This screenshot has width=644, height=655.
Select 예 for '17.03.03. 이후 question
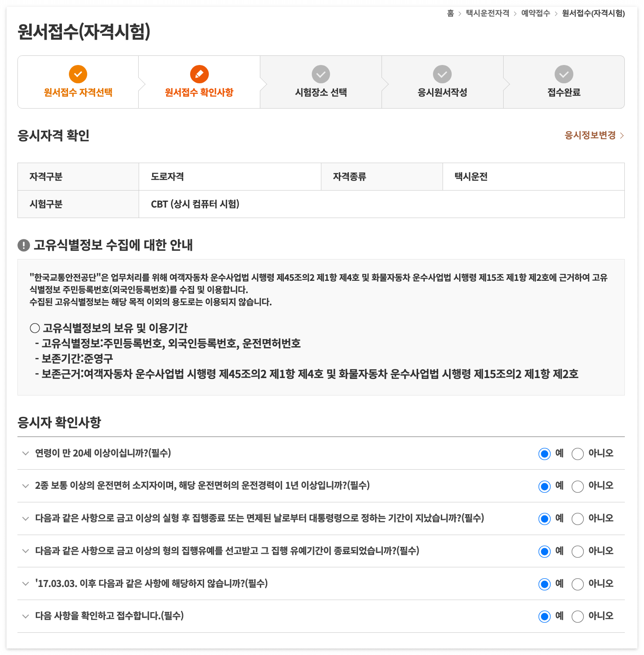pyautogui.click(x=545, y=584)
